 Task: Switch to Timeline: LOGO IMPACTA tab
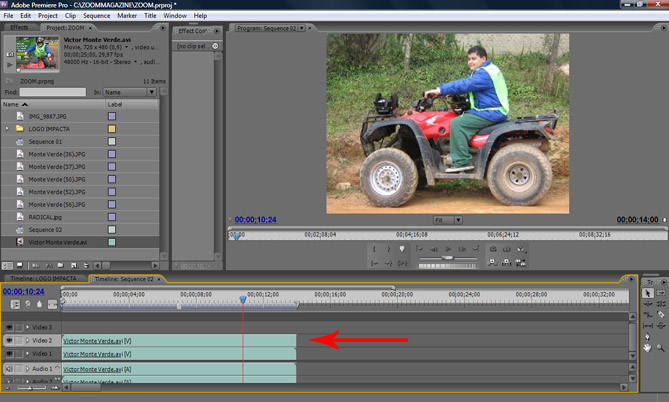click(45, 278)
